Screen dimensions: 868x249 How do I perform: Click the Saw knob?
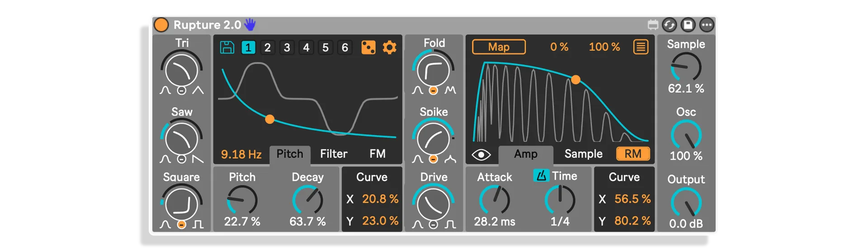pos(181,139)
